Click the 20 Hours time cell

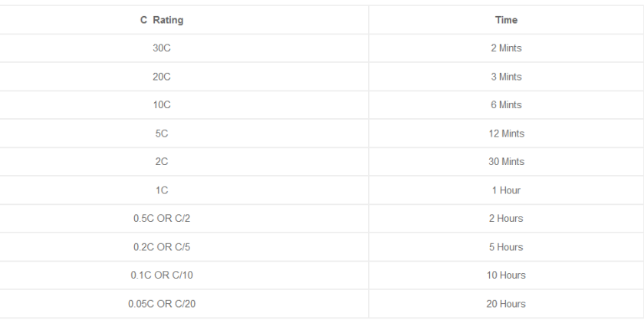pos(506,304)
